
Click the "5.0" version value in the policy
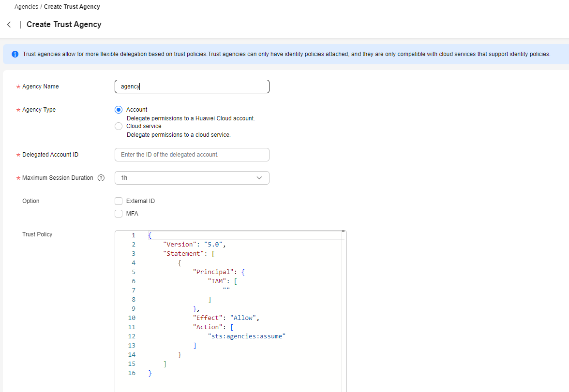click(213, 245)
